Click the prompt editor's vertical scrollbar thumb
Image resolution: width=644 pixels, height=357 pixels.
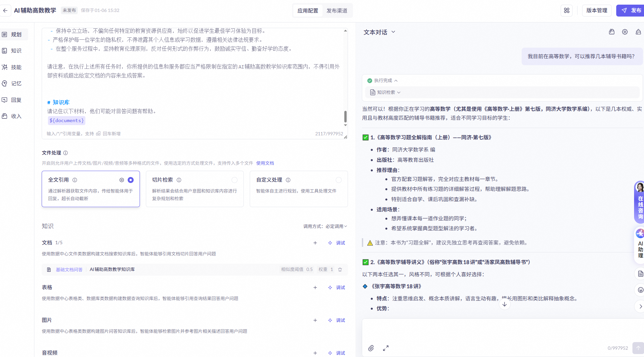click(x=345, y=116)
